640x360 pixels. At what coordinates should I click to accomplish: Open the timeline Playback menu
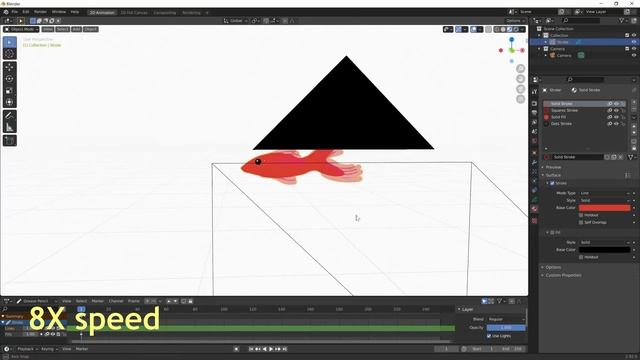[x=27, y=349]
